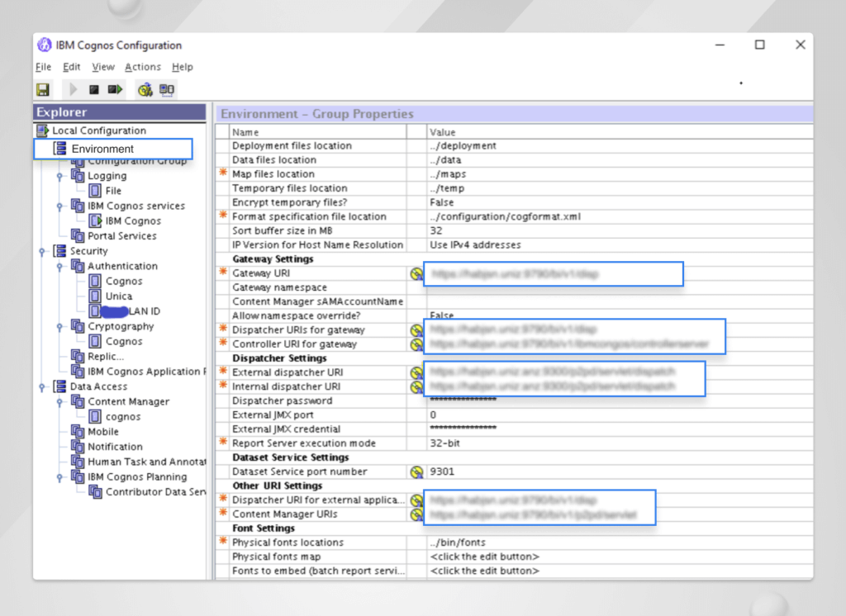Collapse the Logging node in Explorer
This screenshot has height=616, width=846.
(59, 176)
